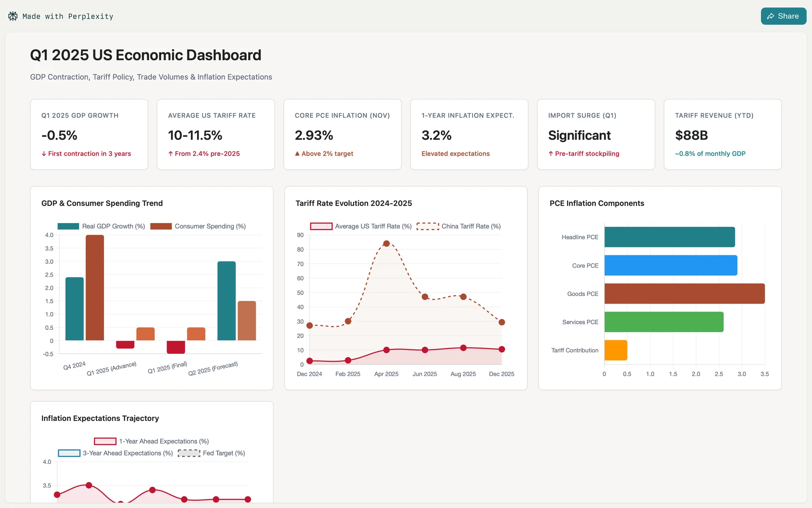812x508 pixels.
Task: Click the Share button
Action: pyautogui.click(x=783, y=16)
